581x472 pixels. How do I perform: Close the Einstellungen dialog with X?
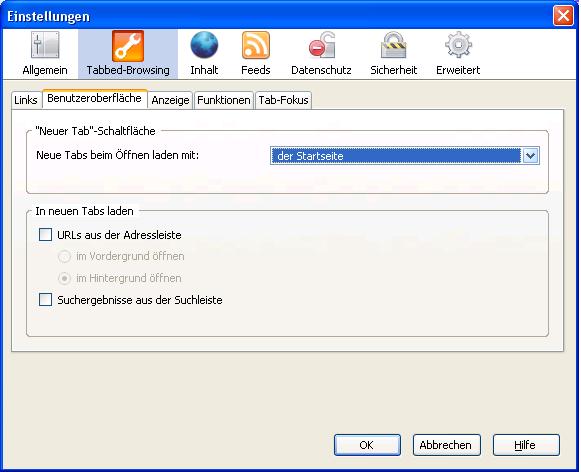pos(563,16)
